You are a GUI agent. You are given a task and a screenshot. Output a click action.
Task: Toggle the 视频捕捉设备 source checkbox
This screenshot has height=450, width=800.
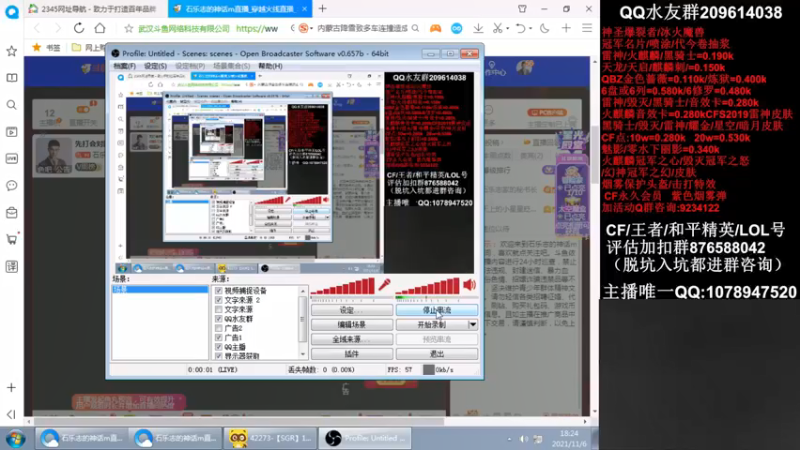[x=218, y=291]
